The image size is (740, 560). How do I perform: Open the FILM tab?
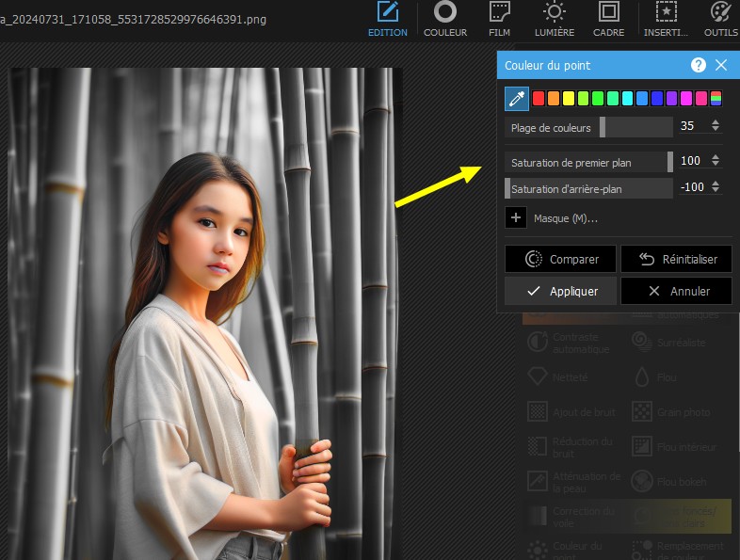point(499,20)
